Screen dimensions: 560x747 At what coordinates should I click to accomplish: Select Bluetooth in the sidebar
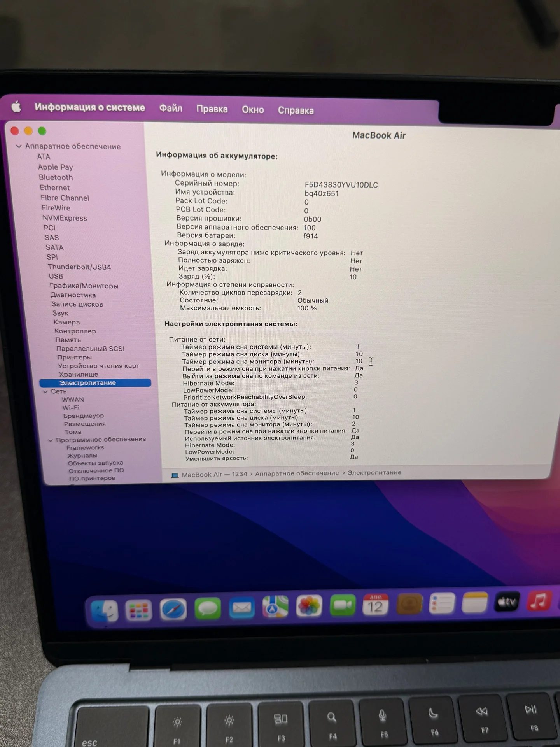pyautogui.click(x=56, y=177)
